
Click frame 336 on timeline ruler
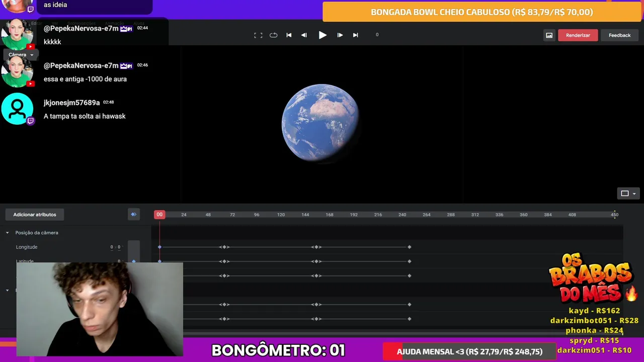(499, 215)
